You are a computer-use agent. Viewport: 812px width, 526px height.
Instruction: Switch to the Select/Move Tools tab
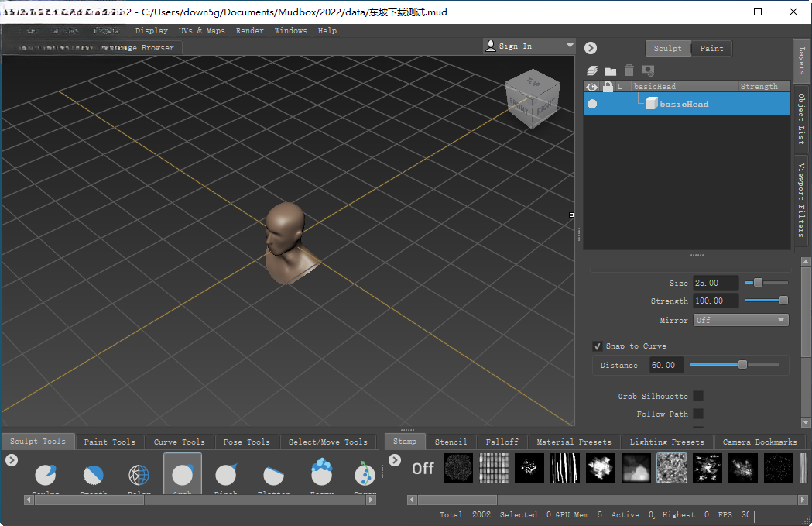(327, 442)
